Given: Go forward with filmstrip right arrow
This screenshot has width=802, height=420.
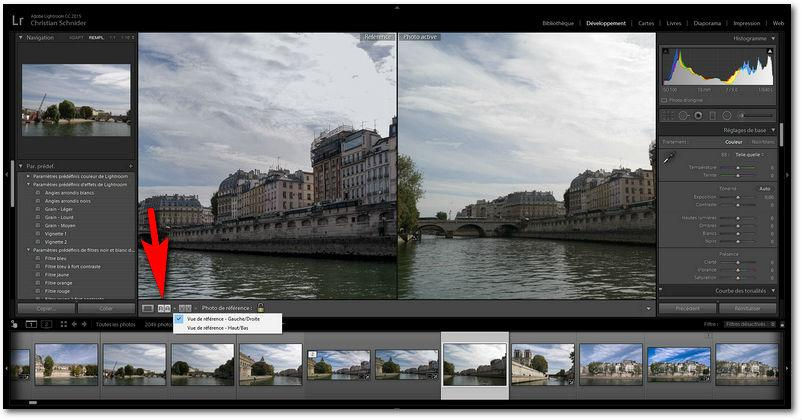Looking at the screenshot, I should pyautogui.click(x=84, y=324).
